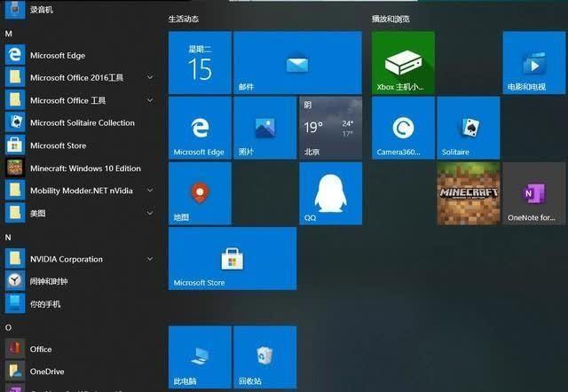Click the N letter header

click(x=8, y=238)
